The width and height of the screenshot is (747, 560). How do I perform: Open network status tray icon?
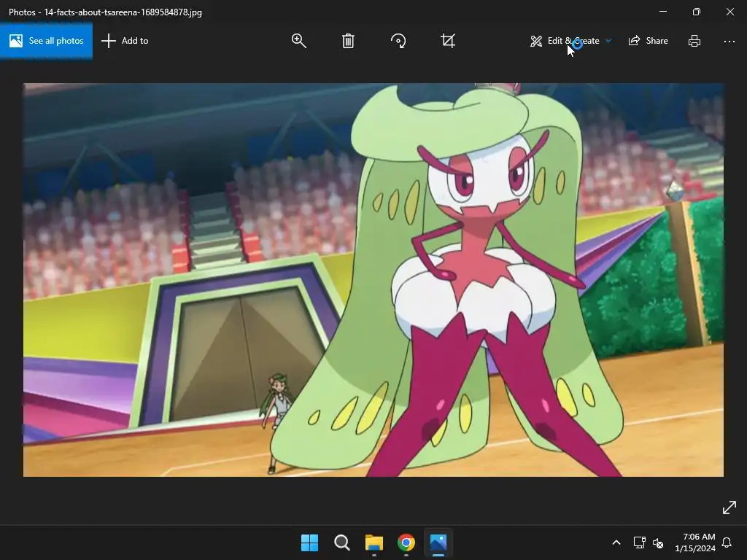639,542
